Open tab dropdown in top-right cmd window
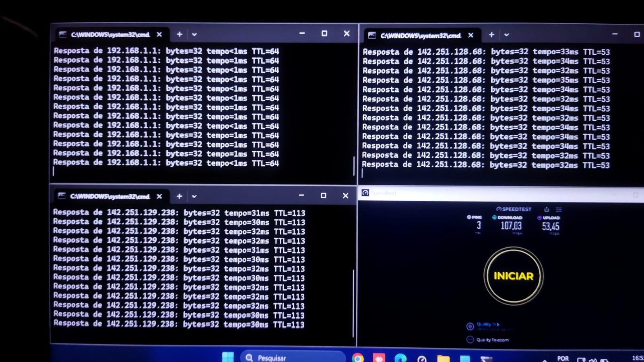This screenshot has width=644, height=362. 507,35
